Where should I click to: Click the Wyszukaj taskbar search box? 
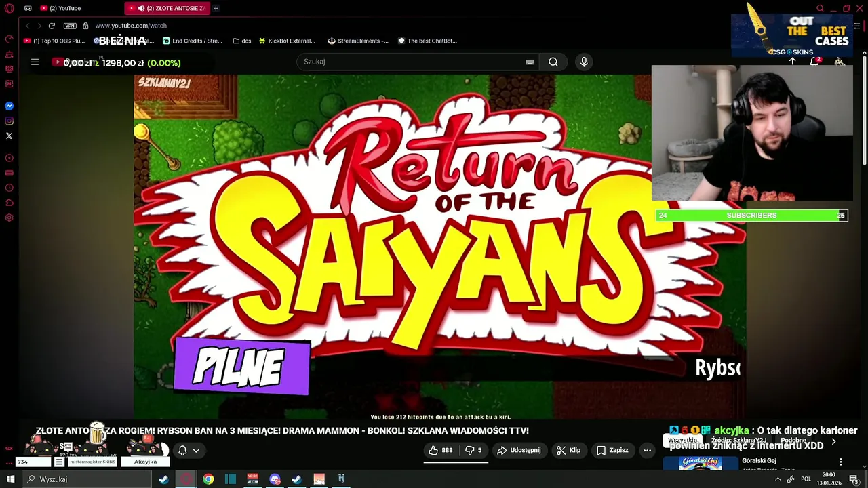click(87, 479)
